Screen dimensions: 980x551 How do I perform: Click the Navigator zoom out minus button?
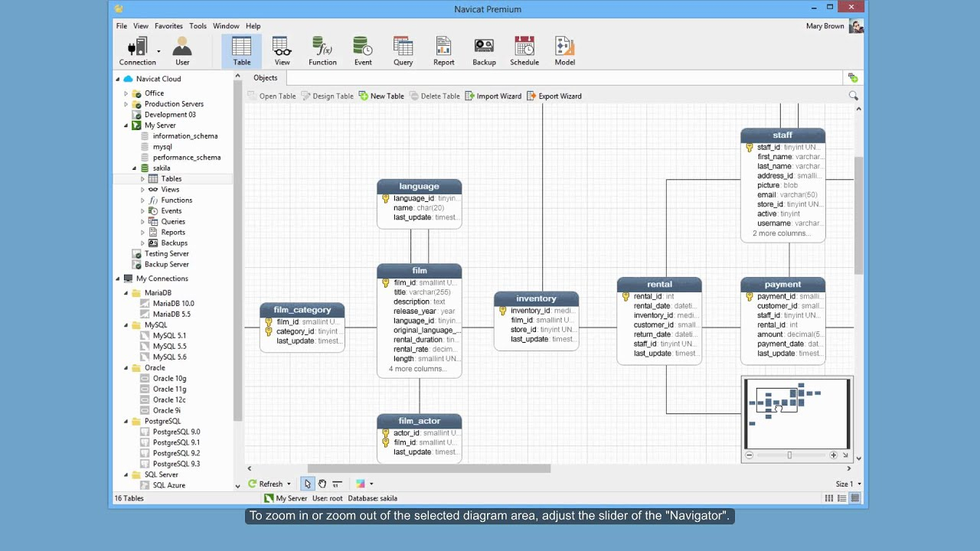pos(749,455)
